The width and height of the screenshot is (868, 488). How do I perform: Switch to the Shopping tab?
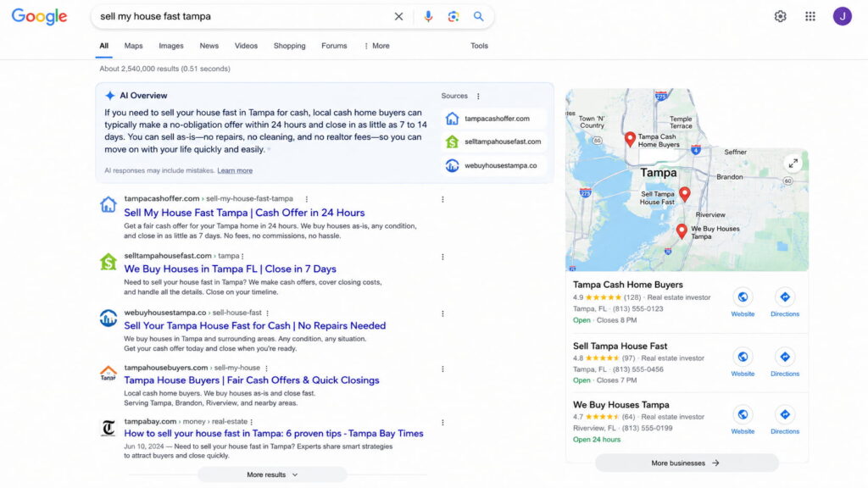(x=290, y=46)
